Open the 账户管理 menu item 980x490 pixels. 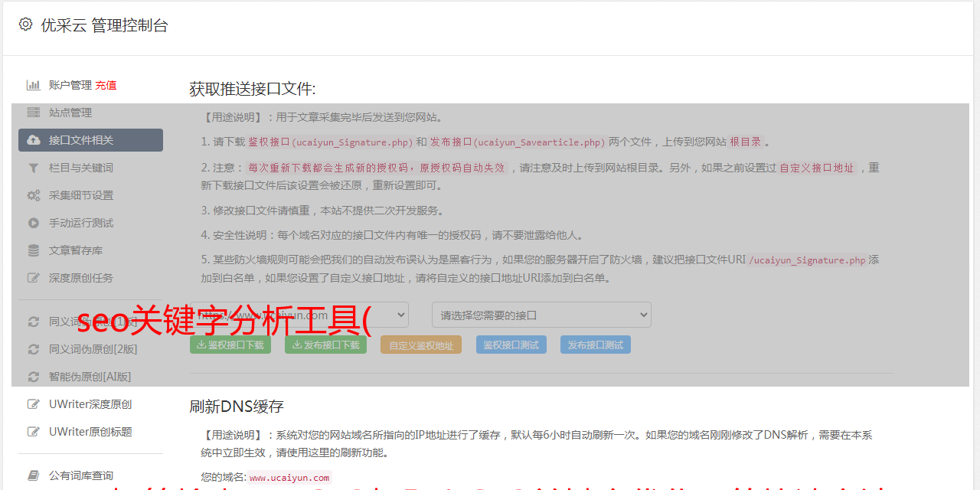[70, 85]
